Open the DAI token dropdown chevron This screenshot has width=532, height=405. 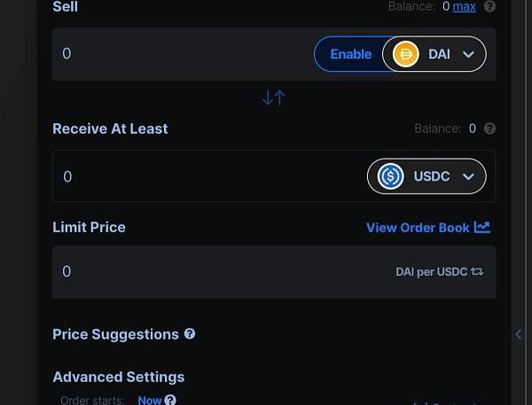[469, 54]
